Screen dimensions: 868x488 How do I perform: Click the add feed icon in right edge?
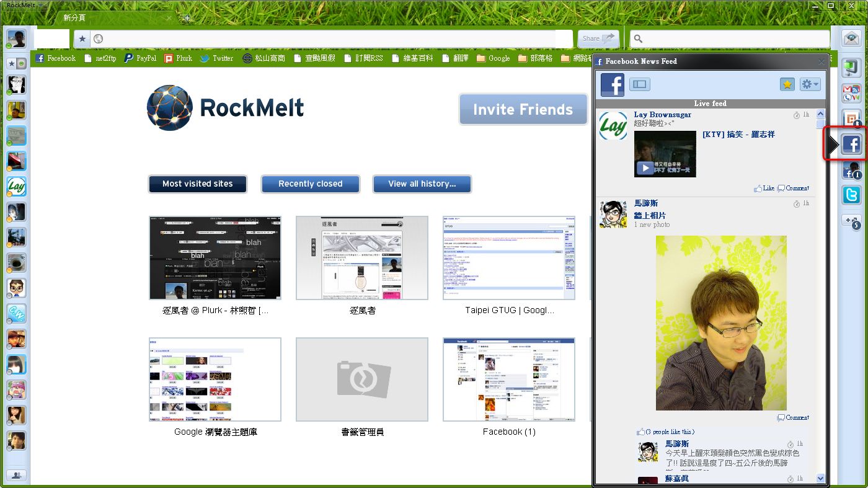[x=852, y=221]
